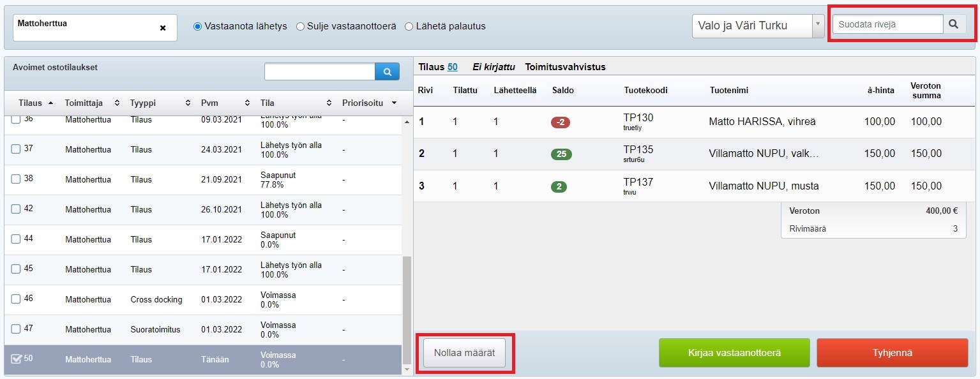The image size is (980, 379).
Task: Click the green Kirjaa vastaanottoerä button
Action: click(734, 353)
